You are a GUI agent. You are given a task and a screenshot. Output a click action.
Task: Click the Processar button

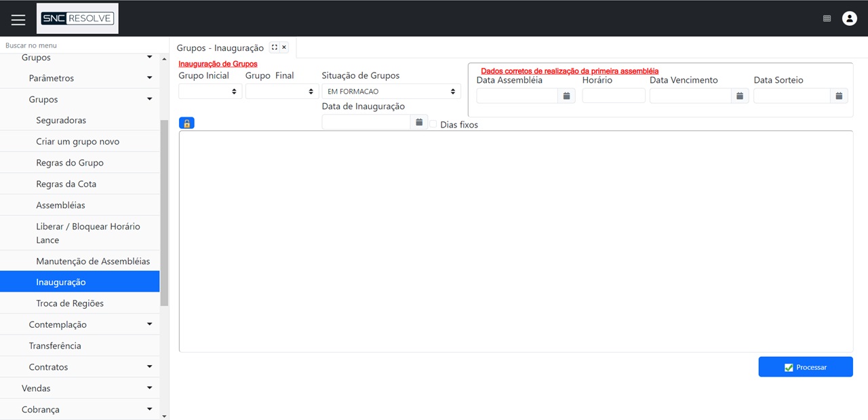(x=805, y=367)
